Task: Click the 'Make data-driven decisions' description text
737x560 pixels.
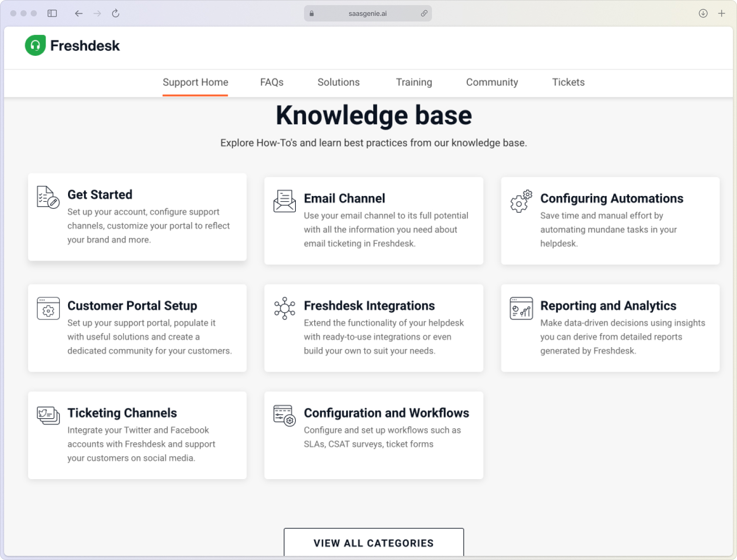Action: (x=623, y=337)
